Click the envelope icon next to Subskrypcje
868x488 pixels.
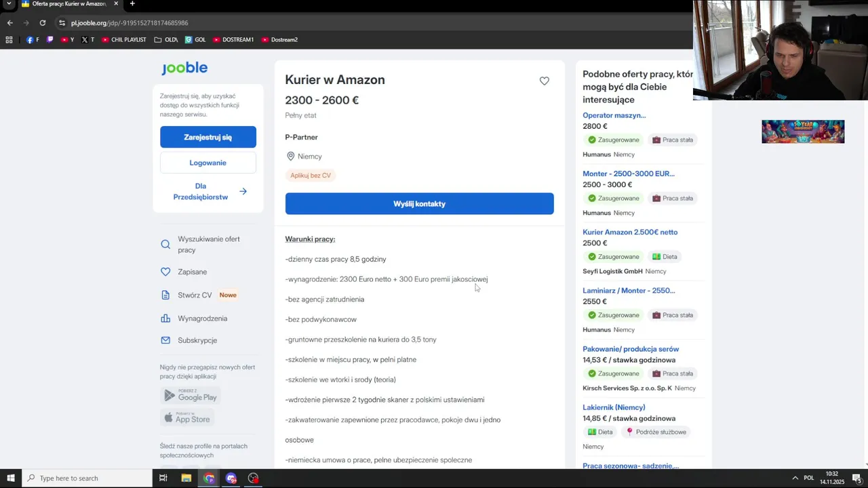(165, 340)
